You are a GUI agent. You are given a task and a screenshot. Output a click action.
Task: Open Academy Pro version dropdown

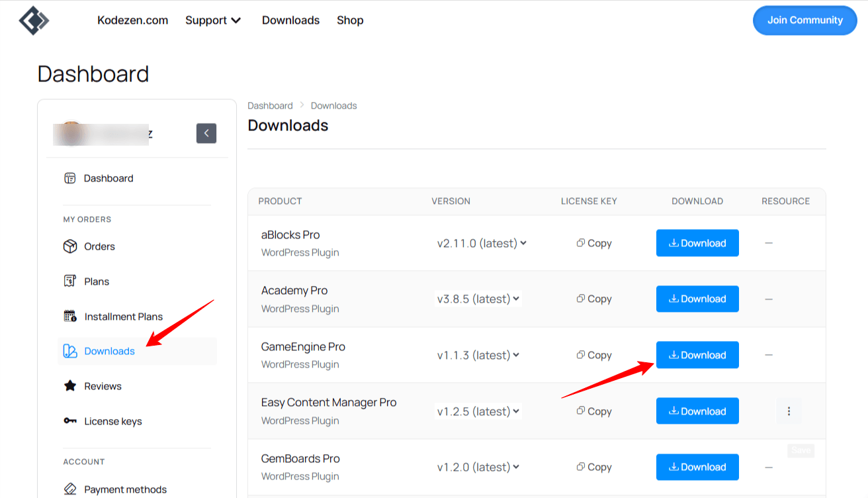478,299
